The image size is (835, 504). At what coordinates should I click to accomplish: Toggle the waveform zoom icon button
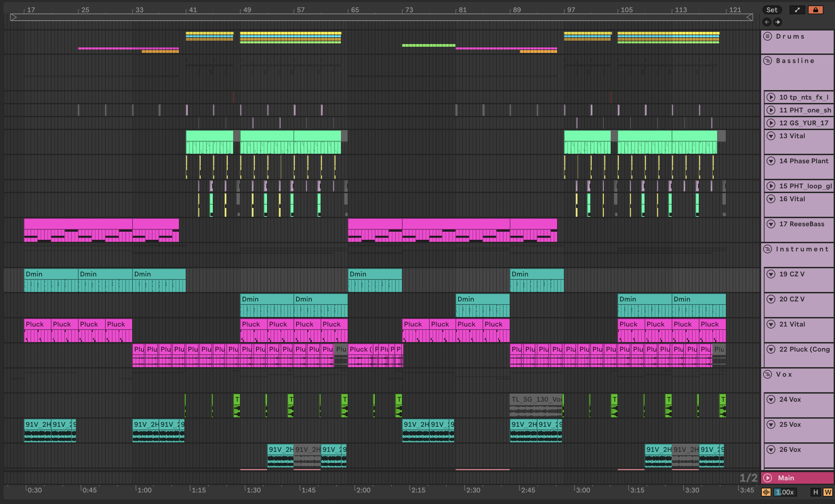point(766,492)
